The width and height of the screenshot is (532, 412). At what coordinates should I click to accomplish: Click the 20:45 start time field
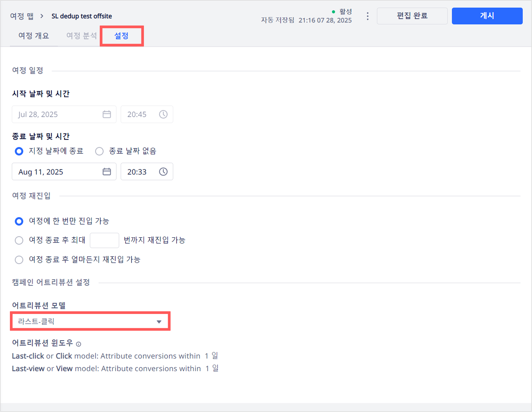click(x=147, y=114)
